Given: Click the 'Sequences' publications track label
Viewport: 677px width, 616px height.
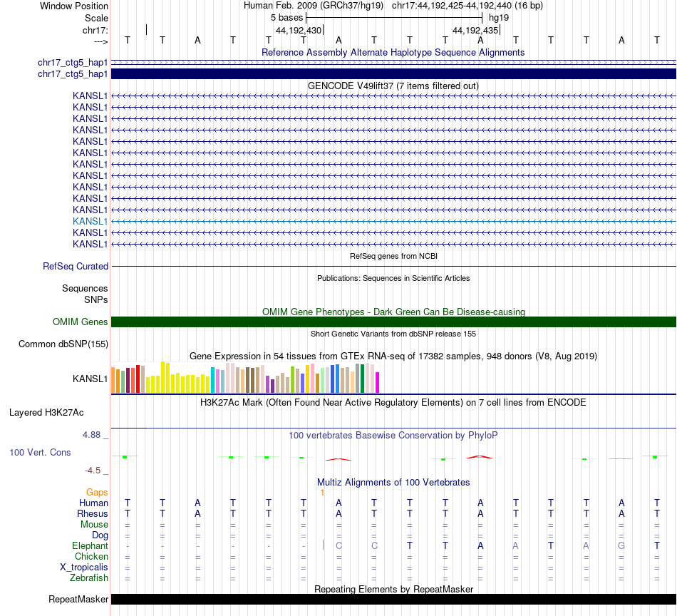Looking at the screenshot, I should click(x=85, y=288).
